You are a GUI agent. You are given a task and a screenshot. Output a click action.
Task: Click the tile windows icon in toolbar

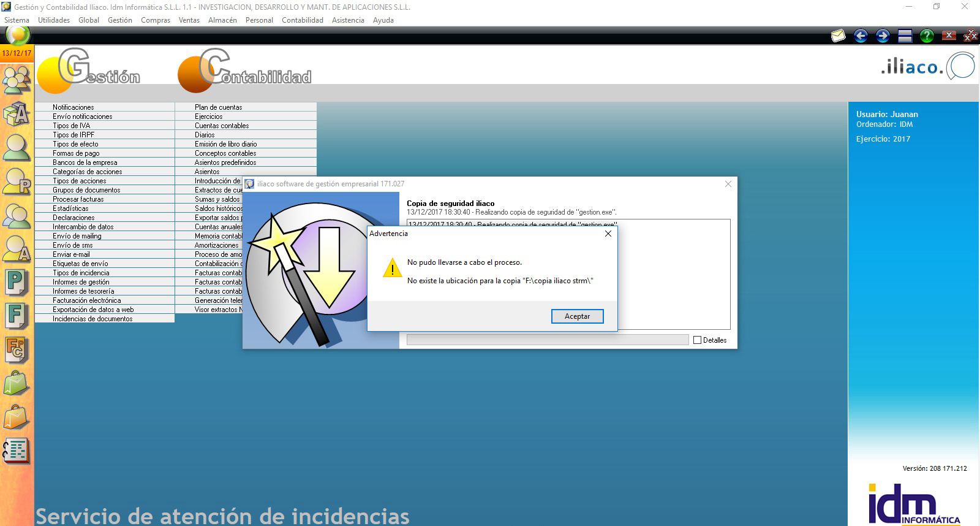pos(905,36)
